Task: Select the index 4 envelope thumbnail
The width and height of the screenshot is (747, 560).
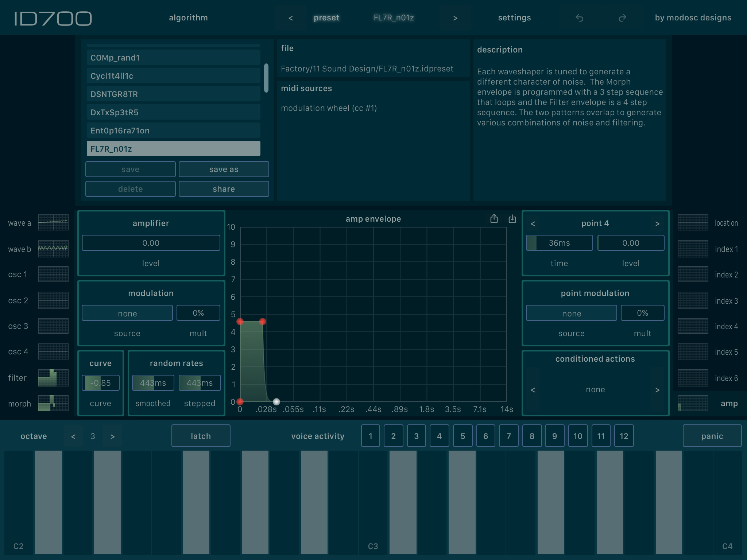Action: pos(693,326)
